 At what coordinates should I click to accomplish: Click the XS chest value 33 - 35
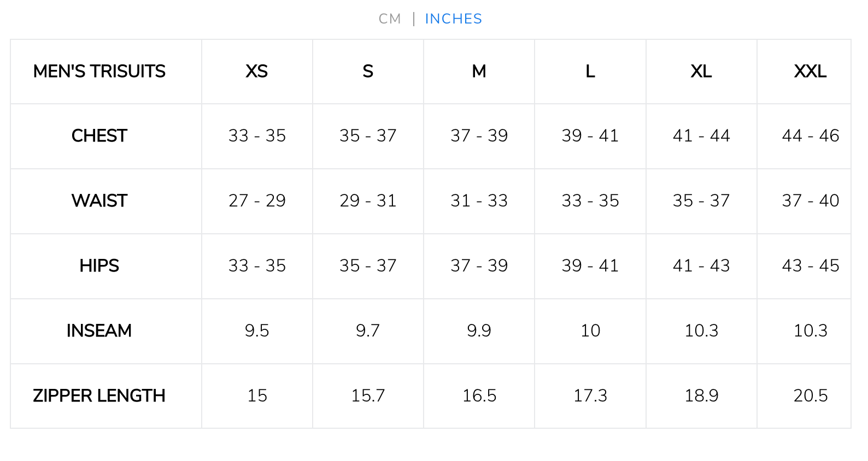pyautogui.click(x=257, y=136)
